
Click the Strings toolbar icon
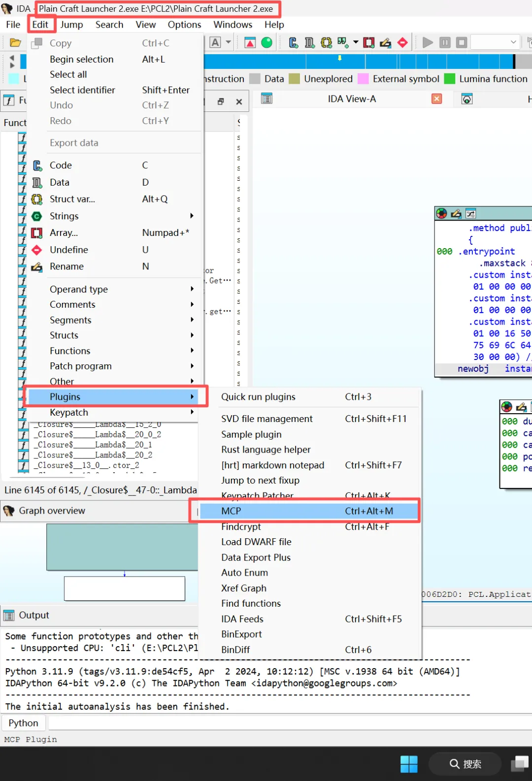pyautogui.click(x=343, y=42)
